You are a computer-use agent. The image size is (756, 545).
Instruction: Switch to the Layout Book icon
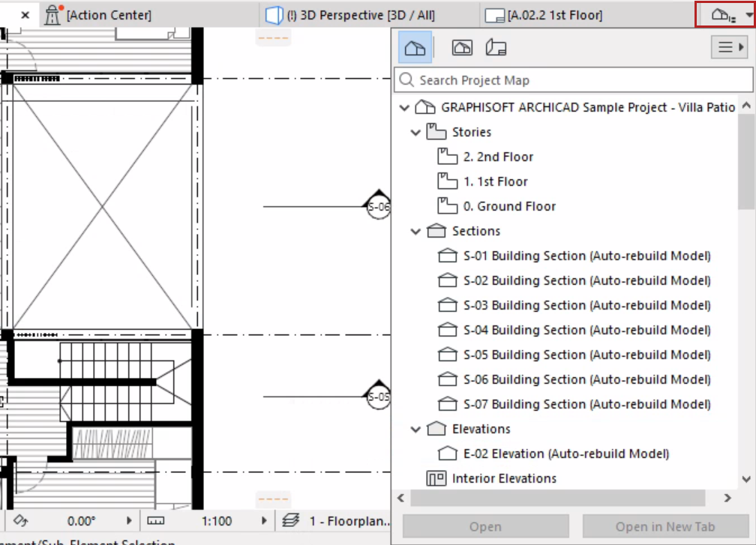[496, 47]
